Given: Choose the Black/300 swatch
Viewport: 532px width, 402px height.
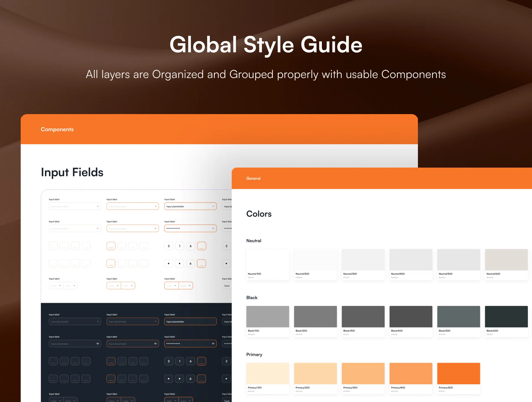Looking at the screenshot, I should pyautogui.click(x=363, y=322).
